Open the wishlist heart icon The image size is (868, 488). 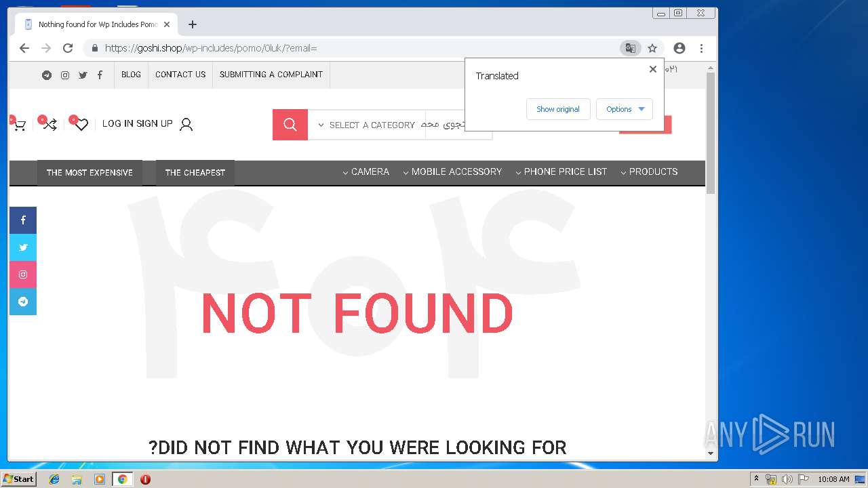pyautogui.click(x=81, y=124)
